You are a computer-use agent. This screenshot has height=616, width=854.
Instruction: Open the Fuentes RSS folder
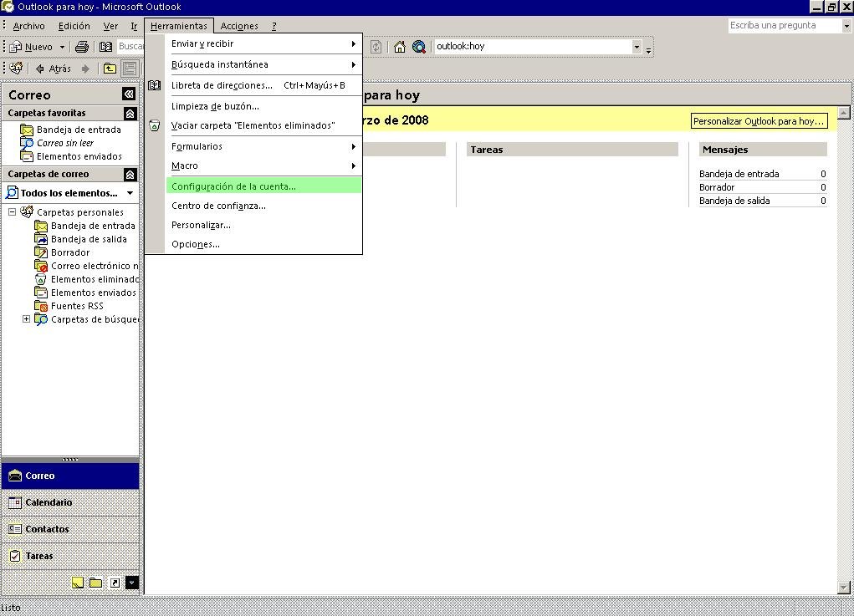click(x=77, y=306)
